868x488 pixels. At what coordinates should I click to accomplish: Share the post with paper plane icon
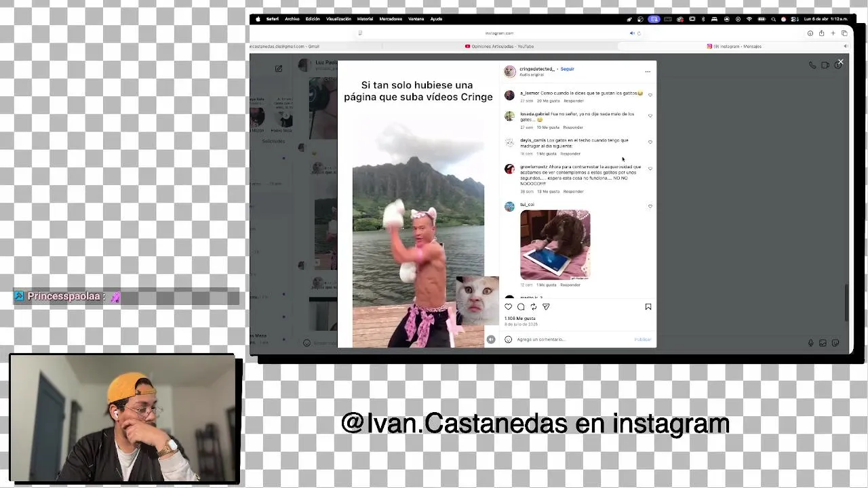[546, 307]
